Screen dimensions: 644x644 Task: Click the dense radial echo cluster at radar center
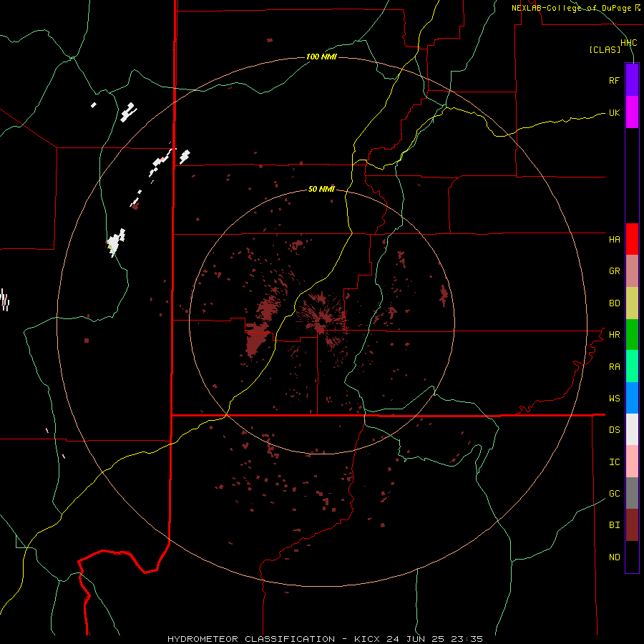coord(321,320)
